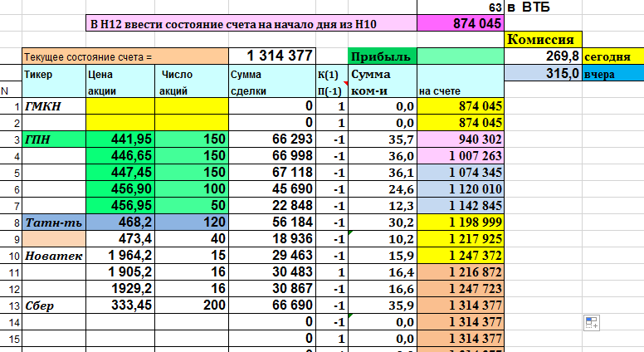Click the Quick Analysis icon near the table
The height and width of the screenshot is (352, 644).
tap(592, 322)
